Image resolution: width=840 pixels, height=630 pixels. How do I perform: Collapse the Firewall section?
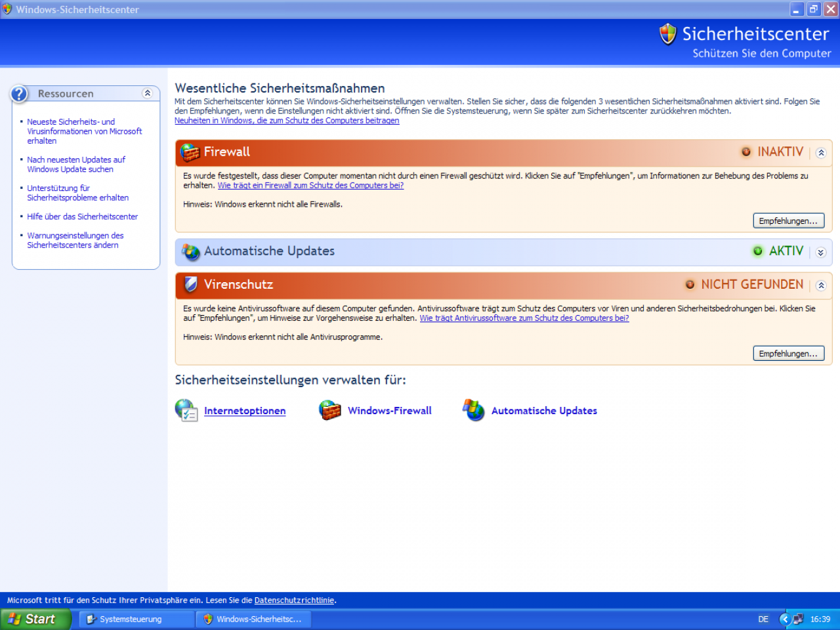coord(821,153)
